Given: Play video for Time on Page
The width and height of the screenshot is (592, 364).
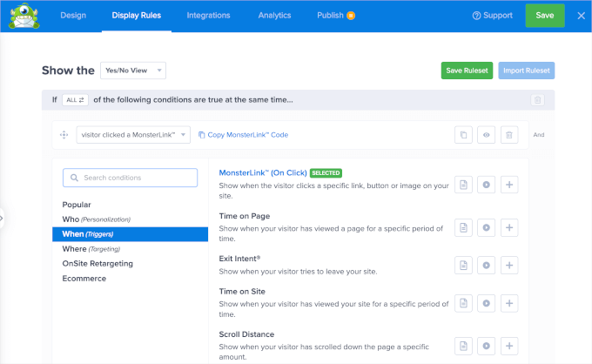Looking at the screenshot, I should click(487, 227).
